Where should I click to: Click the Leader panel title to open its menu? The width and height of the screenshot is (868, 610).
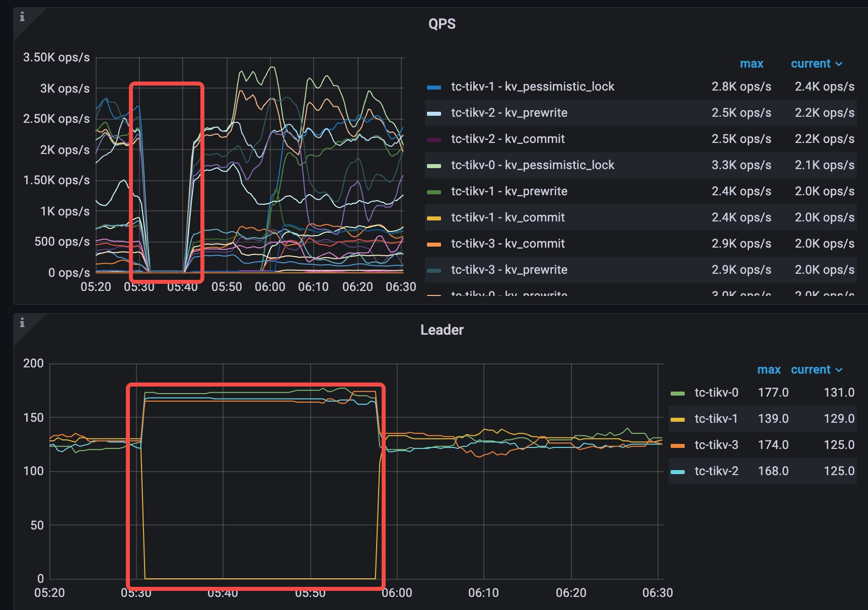tap(442, 330)
